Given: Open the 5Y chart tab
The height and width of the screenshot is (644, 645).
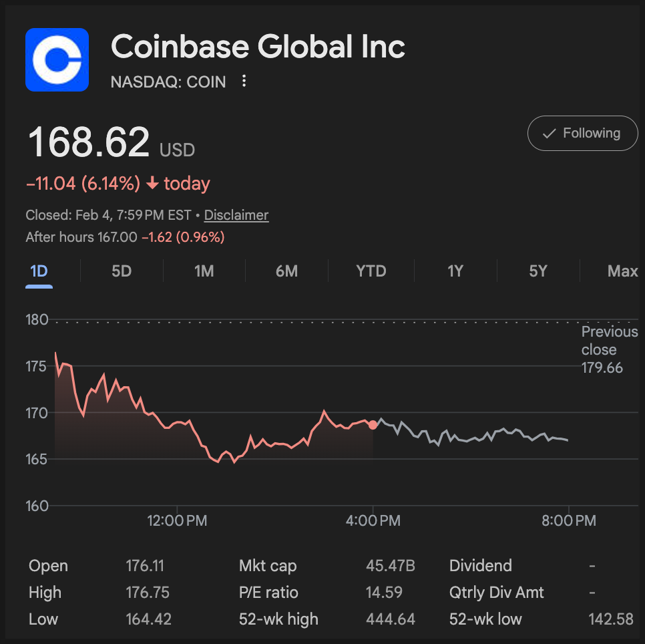Looking at the screenshot, I should point(537,271).
